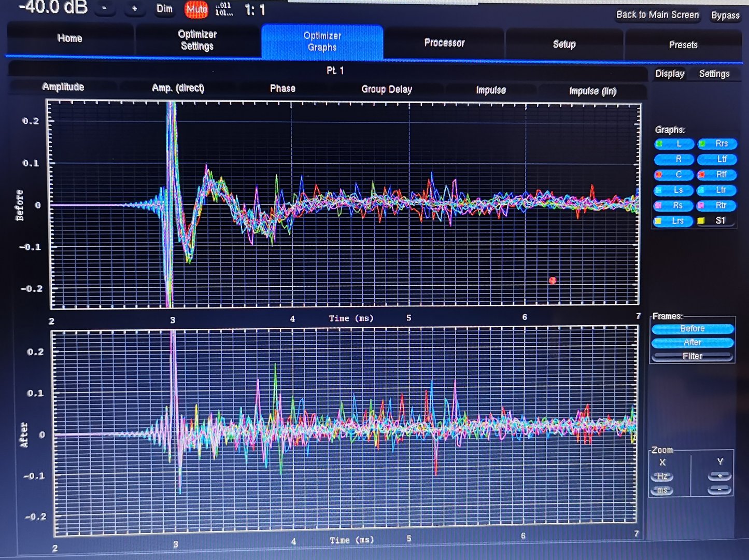Screen dimensions: 749x560
Task: Click the red marker in Before graph
Action: pos(553,281)
